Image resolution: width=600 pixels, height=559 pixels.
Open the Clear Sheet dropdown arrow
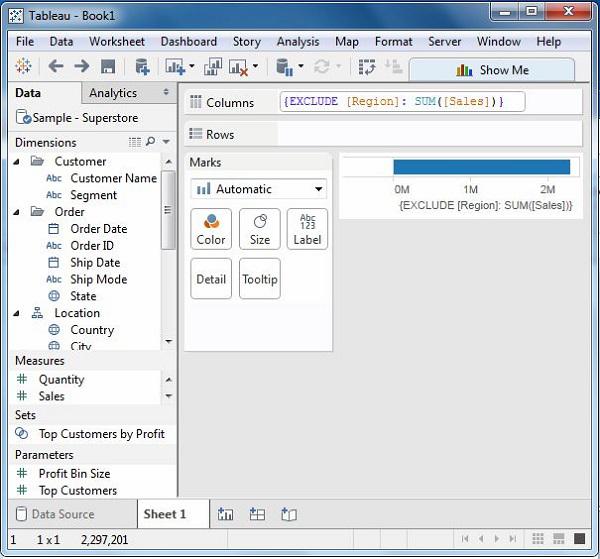pos(255,66)
